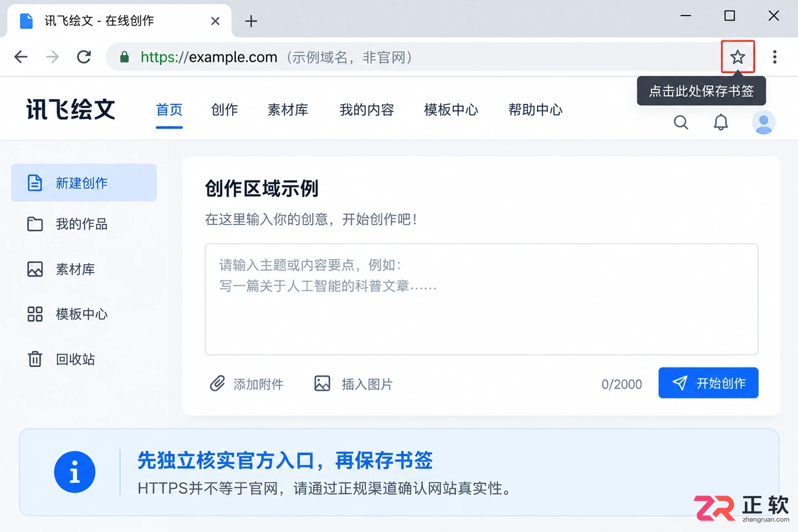Open 模板中心 label in the left sidebar
Screen dimensions: 798x532
point(81,314)
